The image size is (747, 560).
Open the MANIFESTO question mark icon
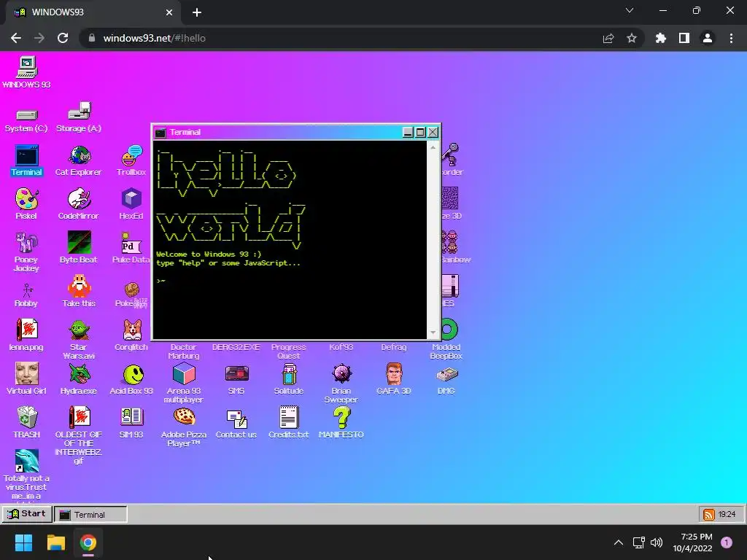[x=341, y=418]
